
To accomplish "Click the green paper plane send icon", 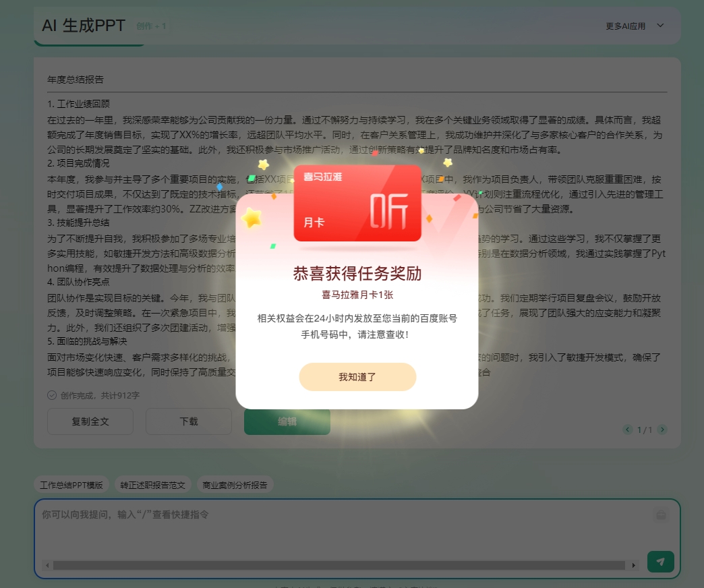I will tap(660, 561).
